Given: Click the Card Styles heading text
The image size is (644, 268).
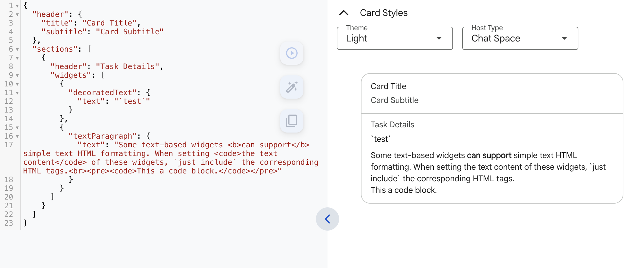Looking at the screenshot, I should [x=384, y=13].
